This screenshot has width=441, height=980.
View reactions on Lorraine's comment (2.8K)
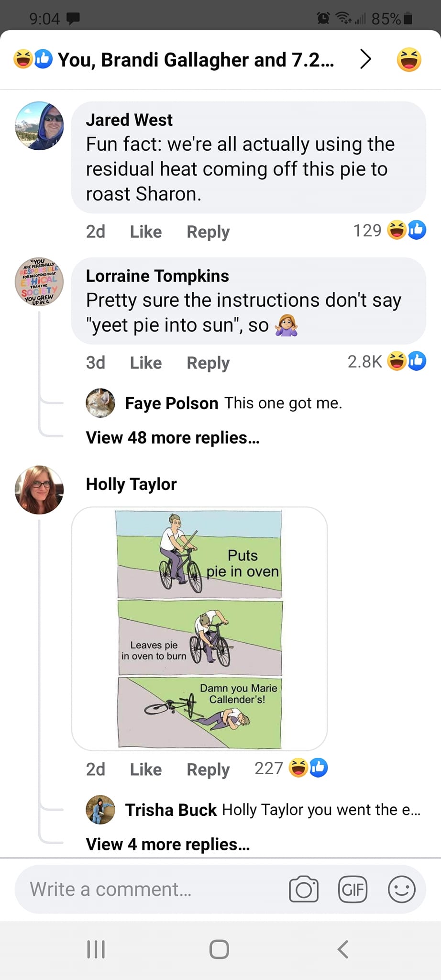pos(386,361)
